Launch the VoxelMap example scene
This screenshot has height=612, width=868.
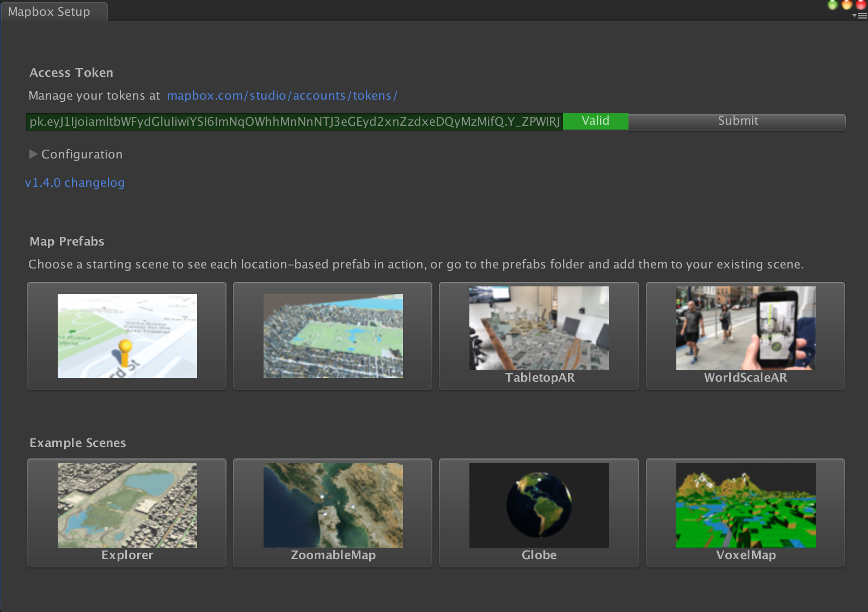(x=745, y=513)
